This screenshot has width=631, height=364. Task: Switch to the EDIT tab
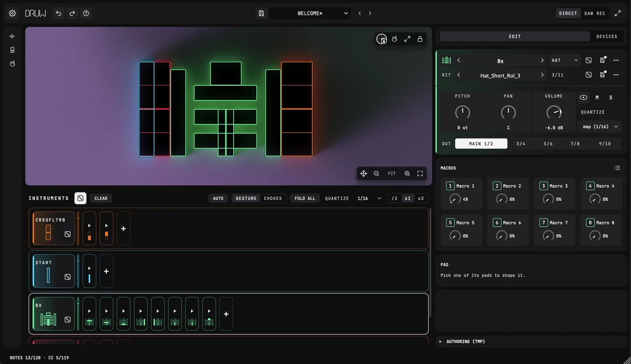tap(515, 36)
